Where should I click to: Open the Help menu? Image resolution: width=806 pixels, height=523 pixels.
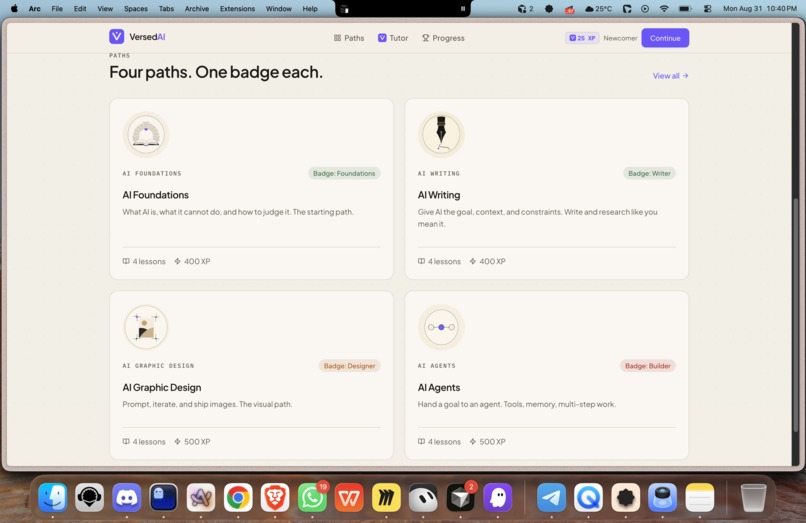[310, 9]
